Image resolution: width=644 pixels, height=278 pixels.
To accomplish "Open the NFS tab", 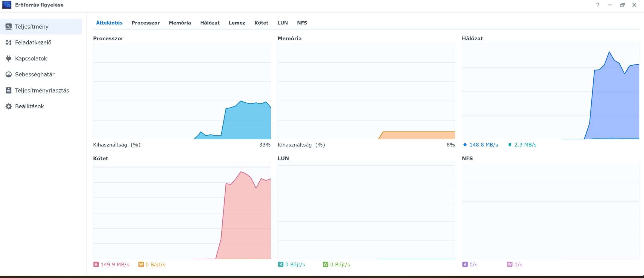I will (302, 23).
